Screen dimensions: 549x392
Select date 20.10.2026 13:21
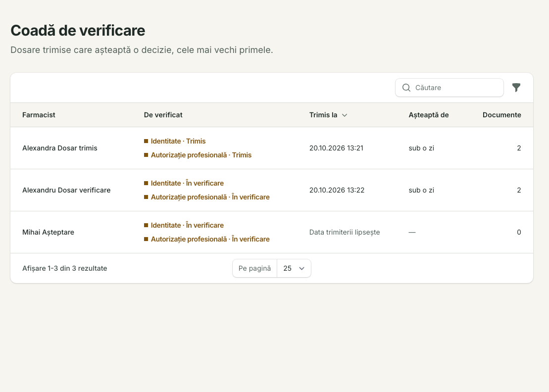click(336, 148)
